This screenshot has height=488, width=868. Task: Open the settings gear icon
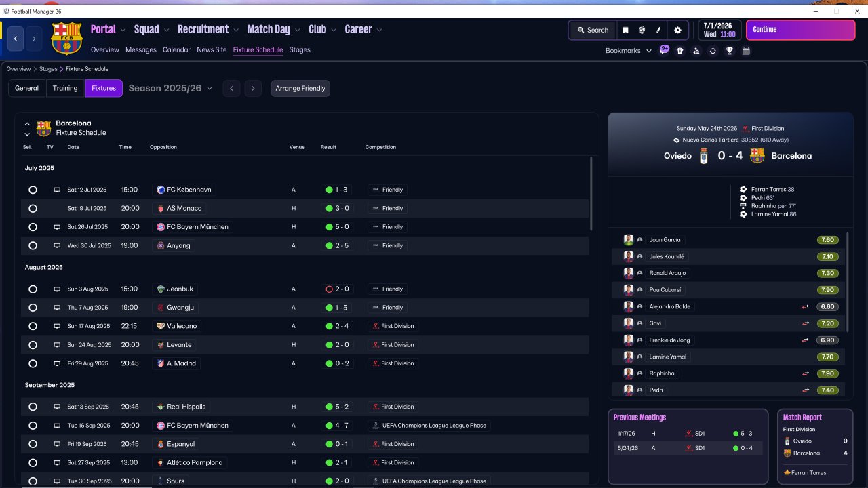(677, 30)
